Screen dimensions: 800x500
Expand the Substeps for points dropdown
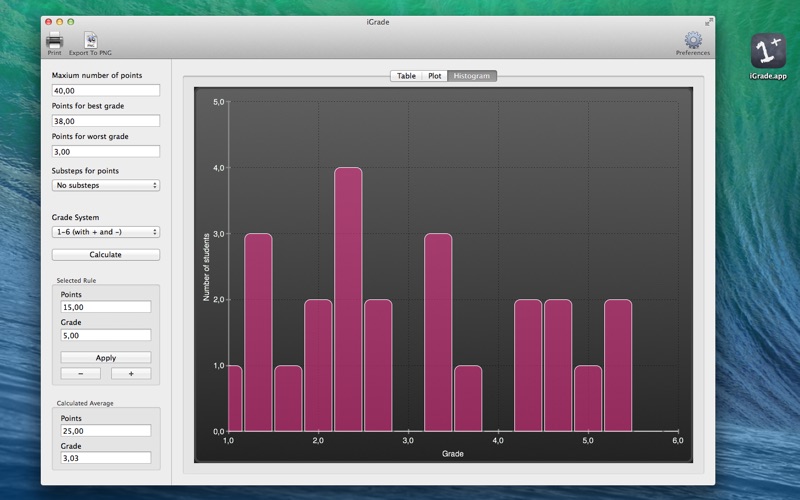click(106, 185)
